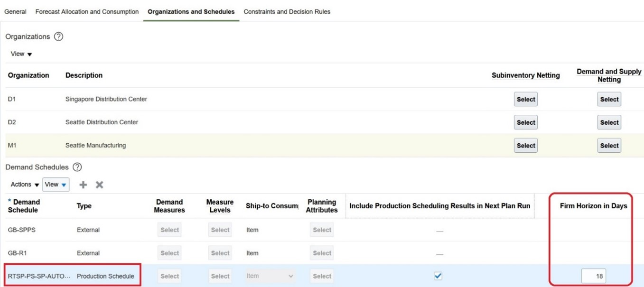Open the Demand Schedules Actions menu

(x=25, y=185)
